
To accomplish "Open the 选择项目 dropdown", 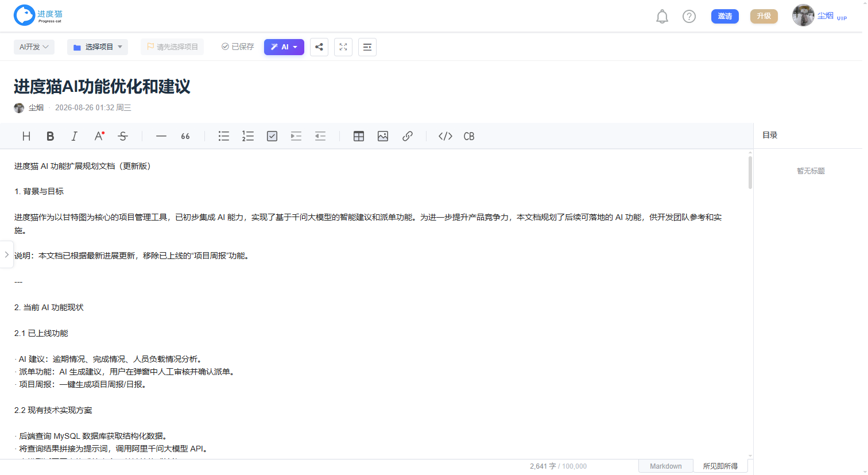I will pyautogui.click(x=98, y=47).
